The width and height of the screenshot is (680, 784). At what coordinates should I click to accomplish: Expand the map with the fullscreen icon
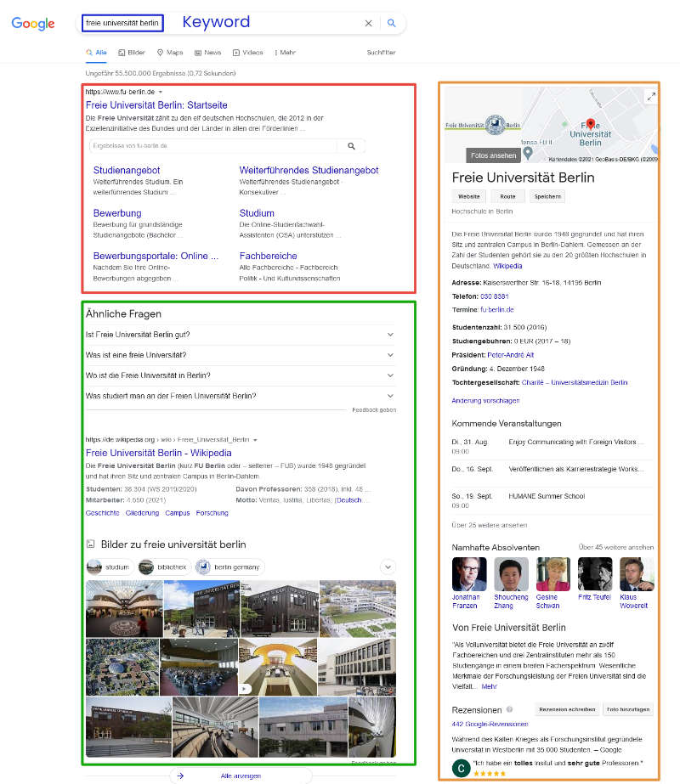[650, 97]
